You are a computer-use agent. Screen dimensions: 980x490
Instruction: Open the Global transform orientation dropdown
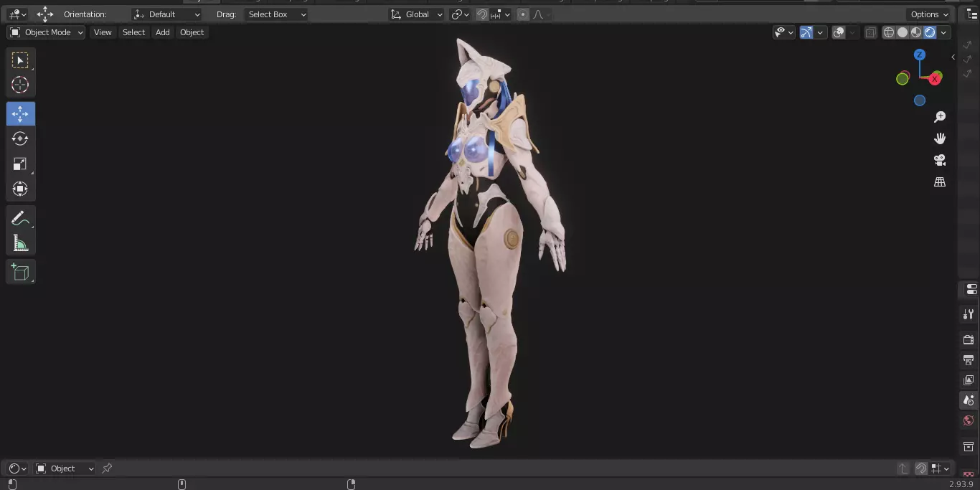[x=416, y=14]
